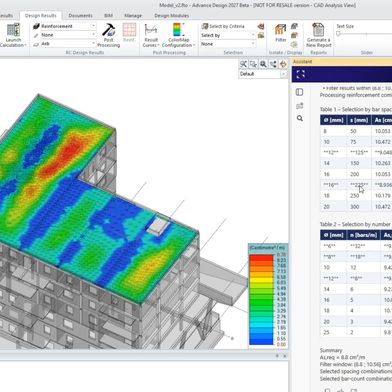Click the Launch Calculation icon

pos(13,30)
